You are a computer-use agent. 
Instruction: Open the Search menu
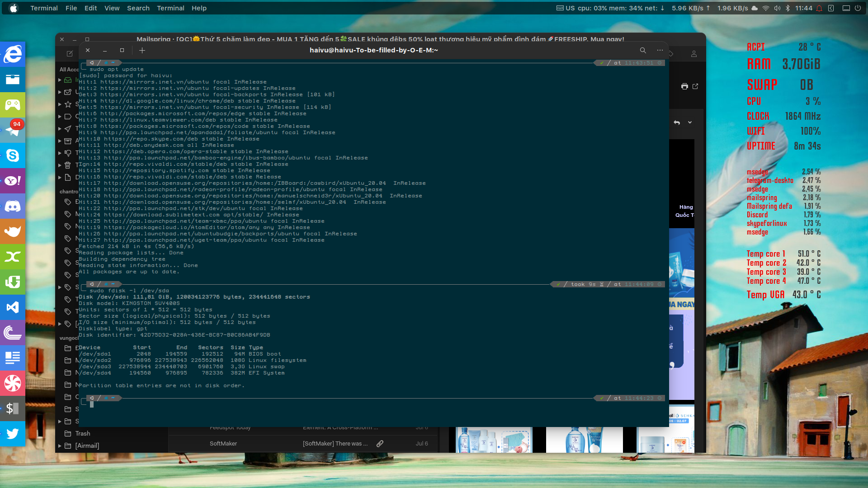click(138, 8)
